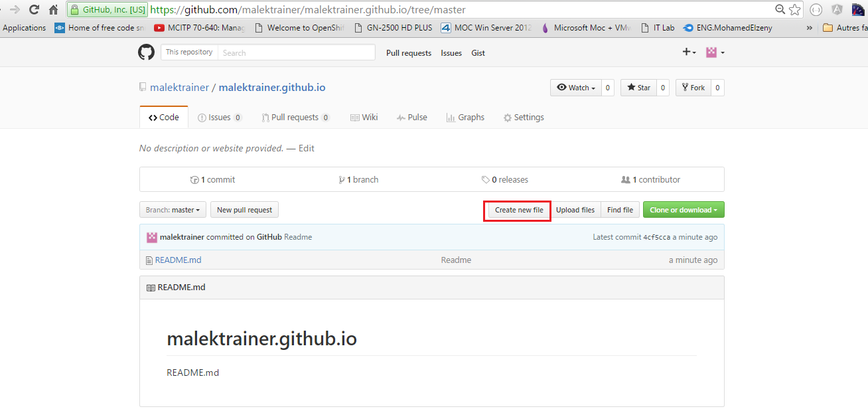The height and width of the screenshot is (415, 868).
Task: Click the GitHub Octocat logo
Action: (x=146, y=52)
